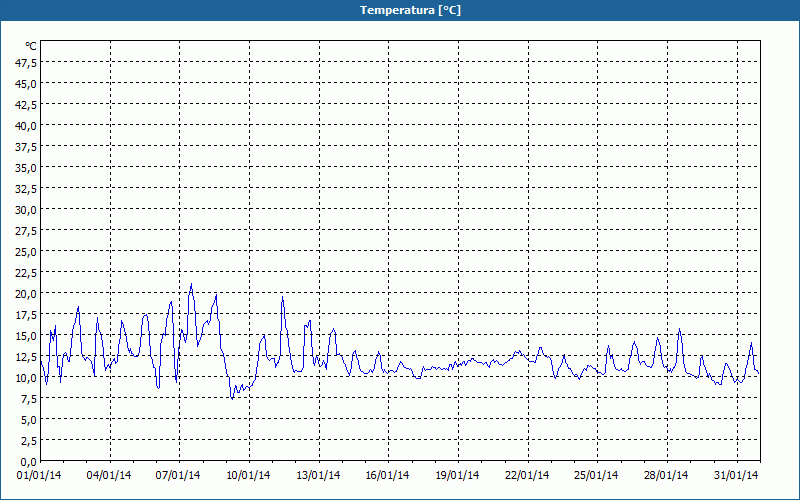Click the 2,5 y-axis value
800x500 pixels.
[29, 441]
